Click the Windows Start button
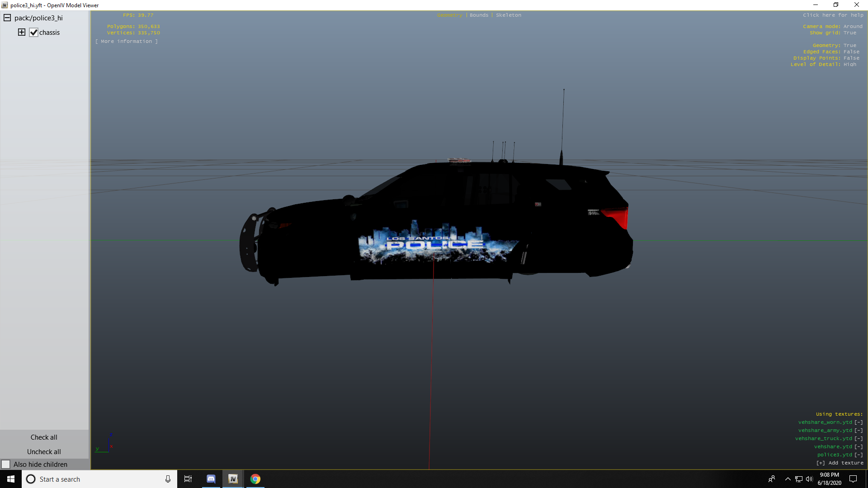This screenshot has width=868, height=488. point(11,479)
